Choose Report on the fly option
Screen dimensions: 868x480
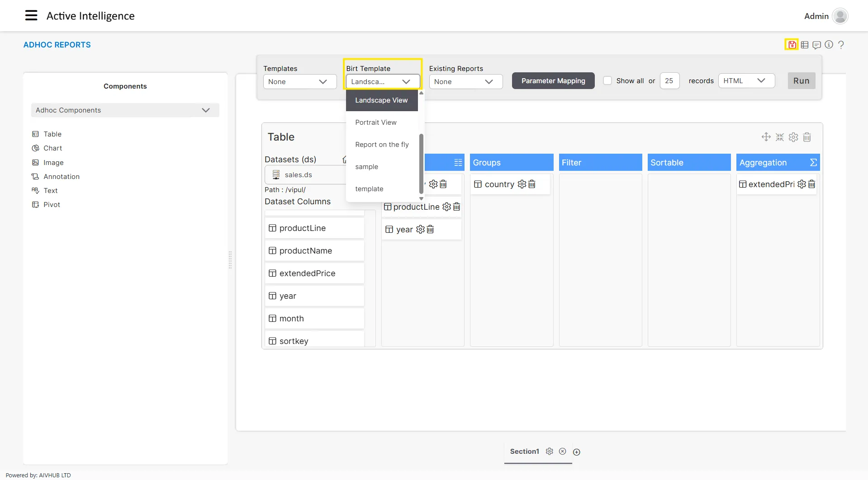pyautogui.click(x=382, y=145)
